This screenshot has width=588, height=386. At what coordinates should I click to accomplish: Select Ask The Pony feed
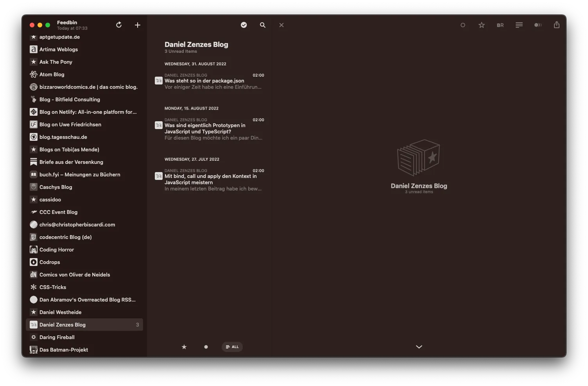click(84, 62)
